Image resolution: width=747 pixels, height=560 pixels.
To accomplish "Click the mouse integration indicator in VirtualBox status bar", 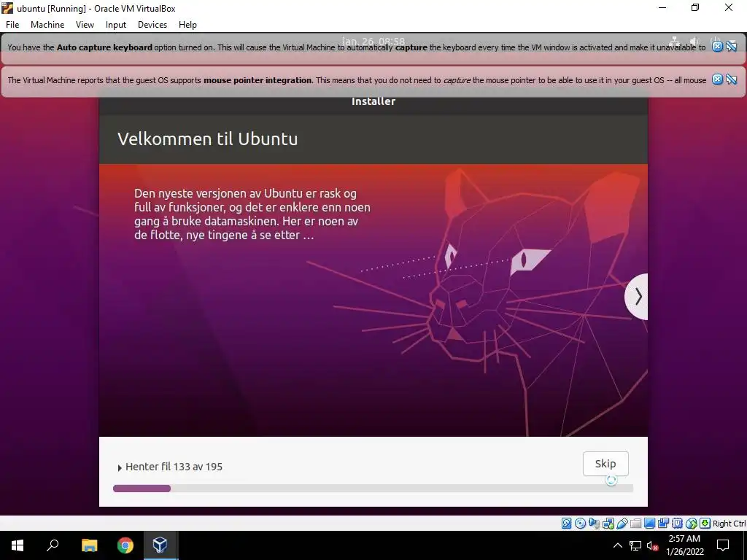I will pos(692,524).
